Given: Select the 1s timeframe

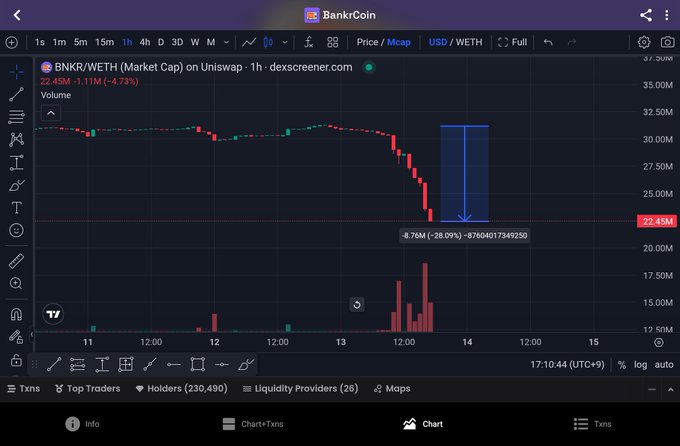Looking at the screenshot, I should (39, 42).
